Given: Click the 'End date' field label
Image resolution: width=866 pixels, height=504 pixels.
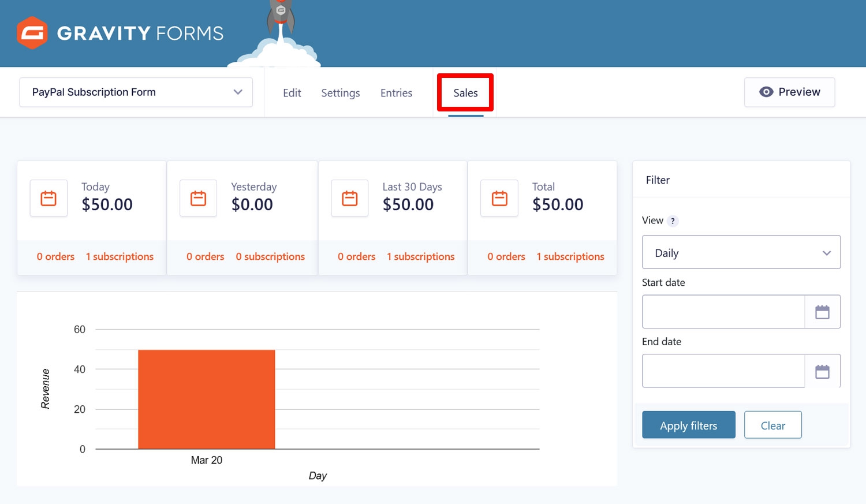Looking at the screenshot, I should coord(662,342).
